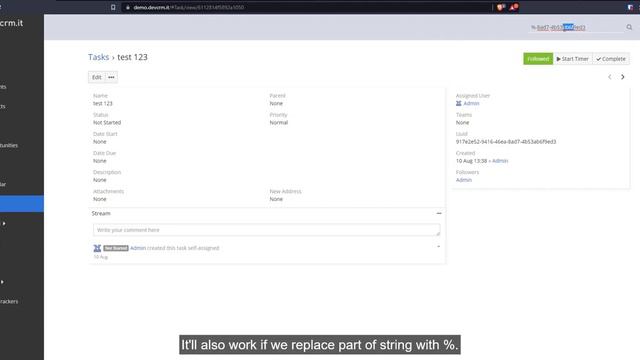Click the avatar icon in the stream post
Screen dimensions: 640x360
point(97,248)
